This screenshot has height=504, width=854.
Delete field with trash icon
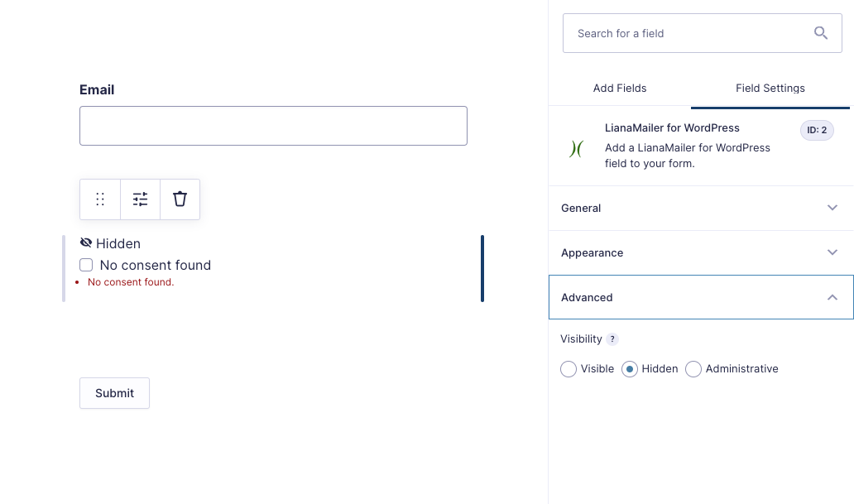pyautogui.click(x=180, y=199)
